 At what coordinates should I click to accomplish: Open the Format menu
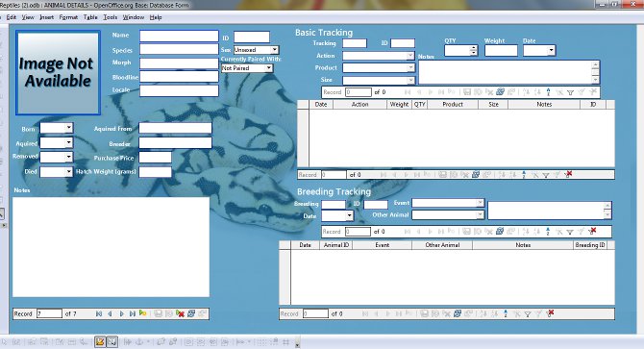(68, 17)
